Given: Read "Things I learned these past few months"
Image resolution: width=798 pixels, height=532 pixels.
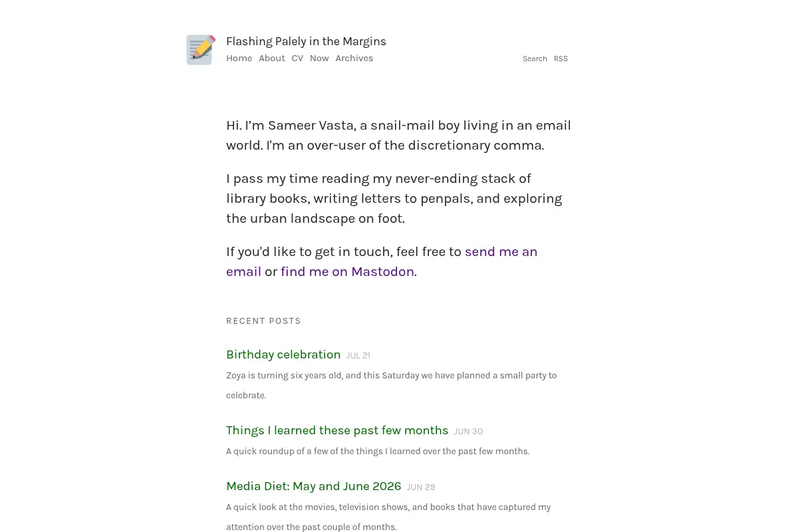Looking at the screenshot, I should [337, 430].
